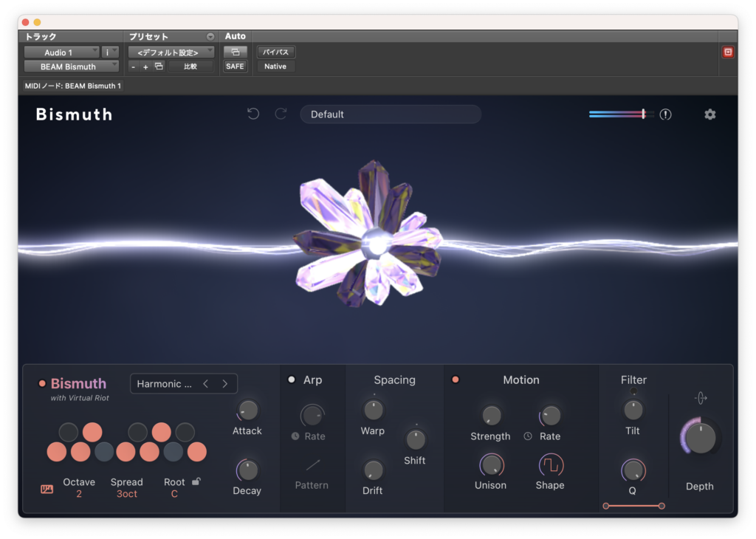Click the Arp Rate clock sync icon
Image resolution: width=756 pixels, height=539 pixels.
(295, 436)
